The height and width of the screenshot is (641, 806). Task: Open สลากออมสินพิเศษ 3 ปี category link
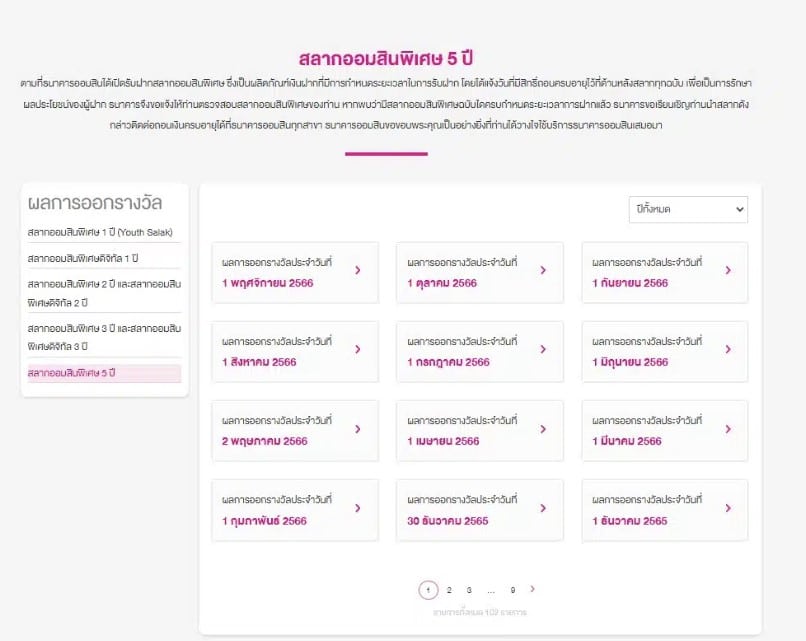pos(100,336)
